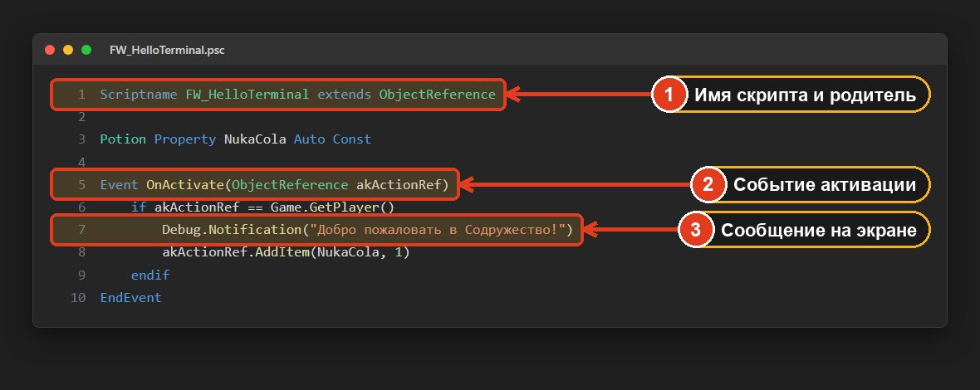Click the "if" keyword on line 6
The image size is (980, 390).
click(139, 207)
